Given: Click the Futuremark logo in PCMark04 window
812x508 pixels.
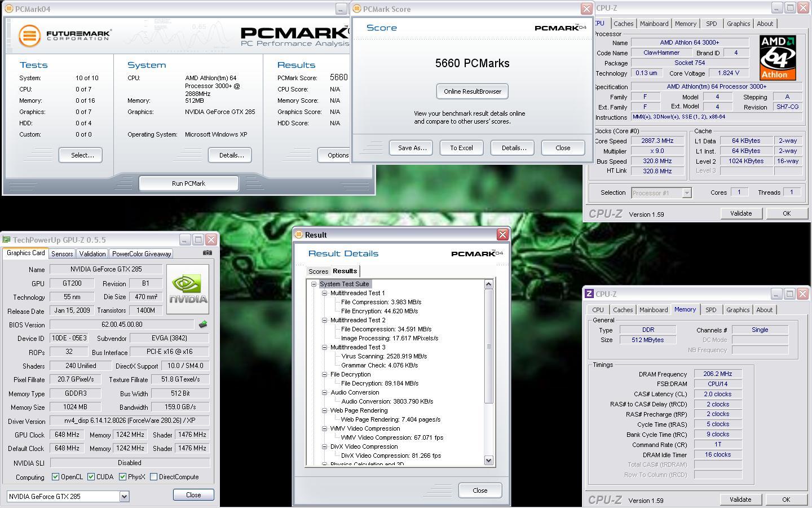Looking at the screenshot, I should [x=65, y=36].
